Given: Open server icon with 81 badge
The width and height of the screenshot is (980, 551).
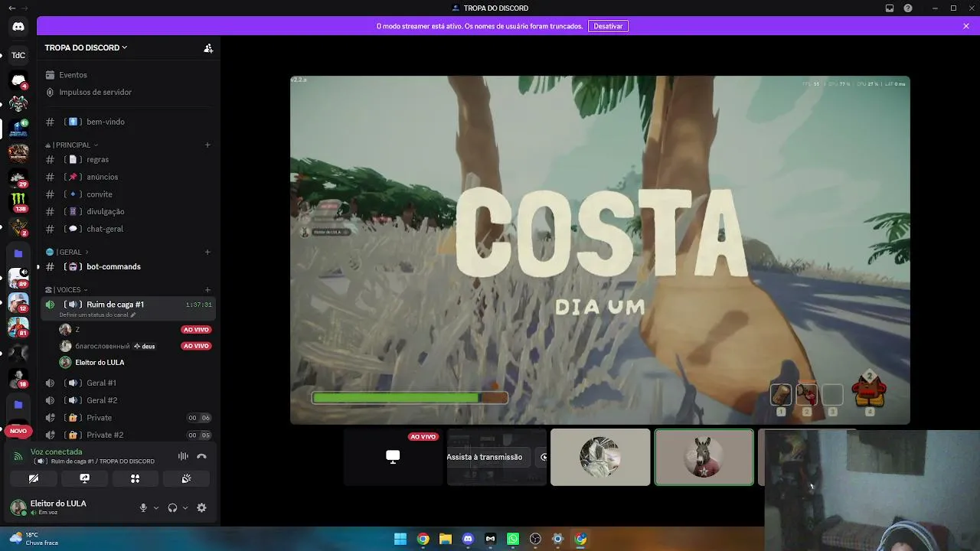Looking at the screenshot, I should (18, 327).
